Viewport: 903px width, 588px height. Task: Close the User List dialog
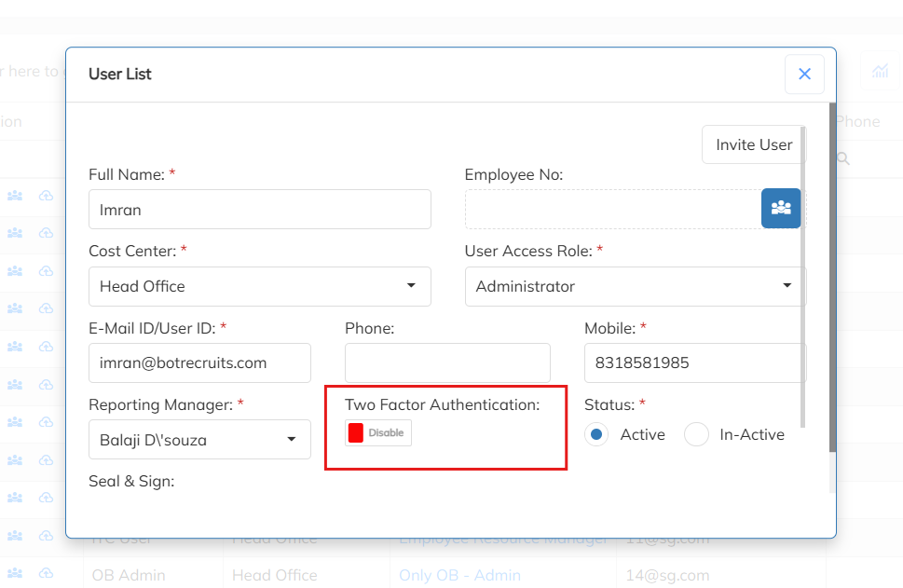(x=804, y=75)
